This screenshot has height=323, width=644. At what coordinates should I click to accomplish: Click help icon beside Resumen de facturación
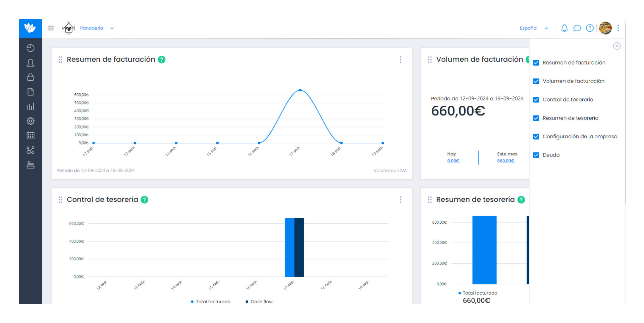click(x=162, y=59)
